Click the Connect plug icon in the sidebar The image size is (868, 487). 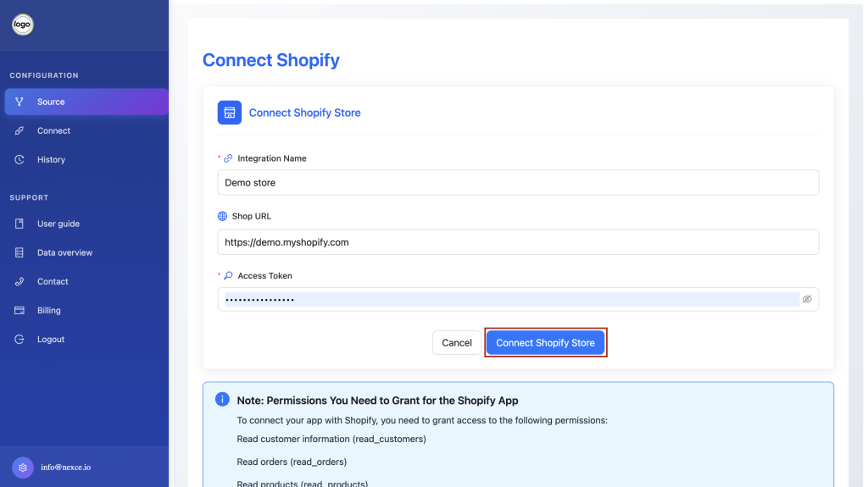pyautogui.click(x=19, y=130)
